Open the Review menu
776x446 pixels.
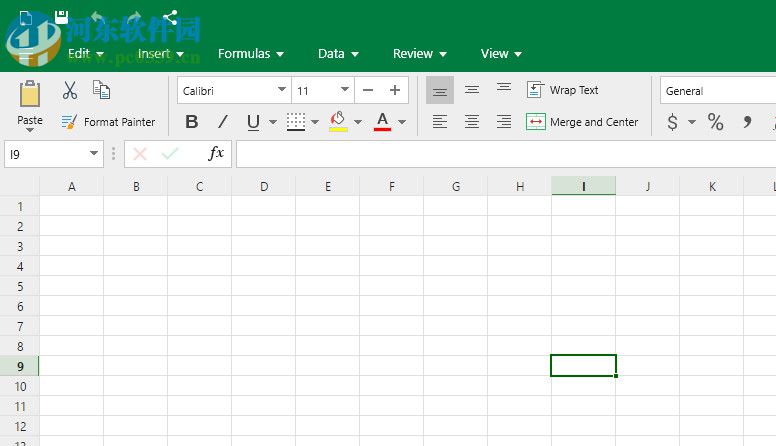coord(420,53)
